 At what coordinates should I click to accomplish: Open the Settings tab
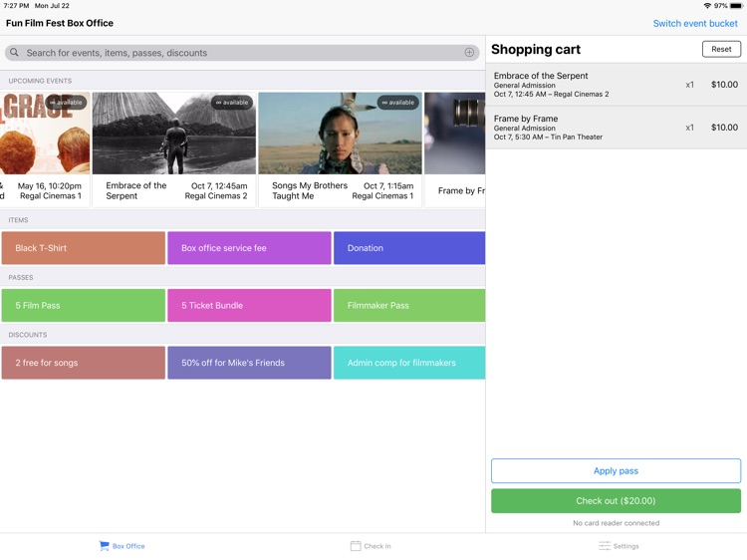(x=619, y=546)
